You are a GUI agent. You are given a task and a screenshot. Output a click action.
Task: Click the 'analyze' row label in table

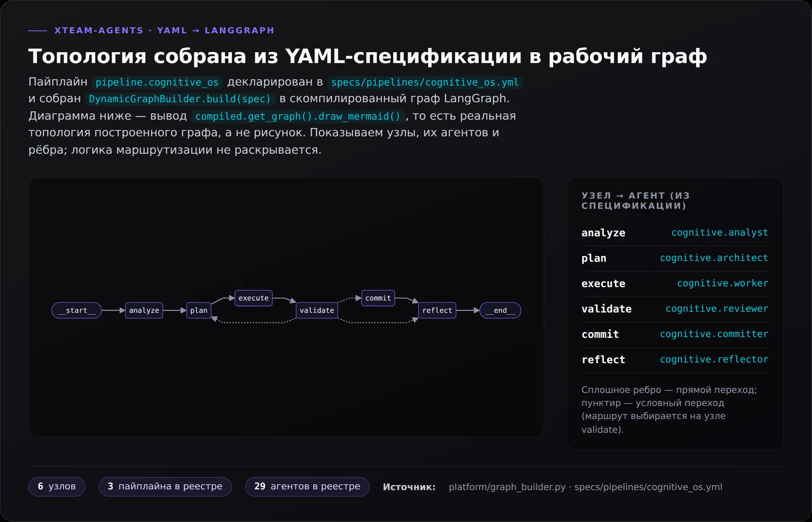[x=603, y=233]
